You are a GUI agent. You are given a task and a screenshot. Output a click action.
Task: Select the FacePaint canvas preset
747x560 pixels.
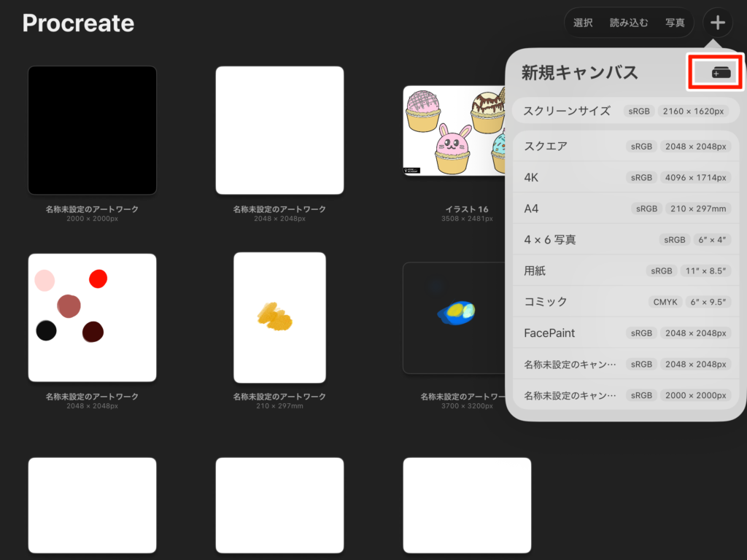pos(625,333)
